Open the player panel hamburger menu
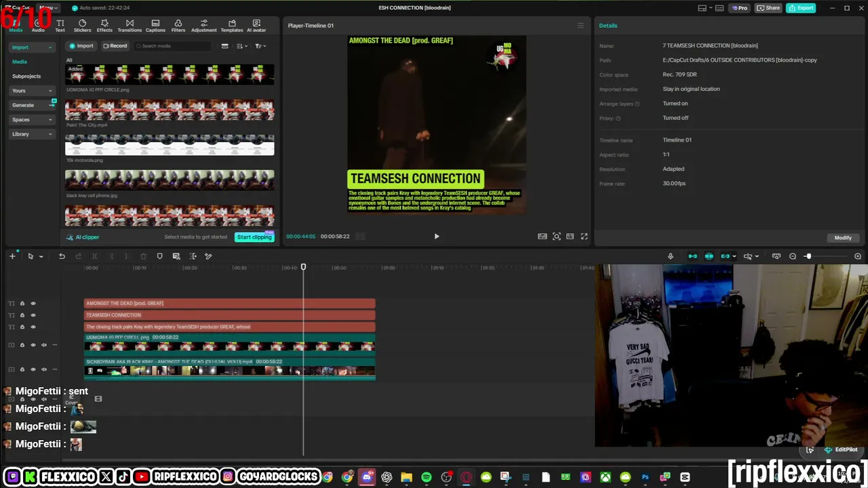The width and height of the screenshot is (868, 488). [580, 26]
